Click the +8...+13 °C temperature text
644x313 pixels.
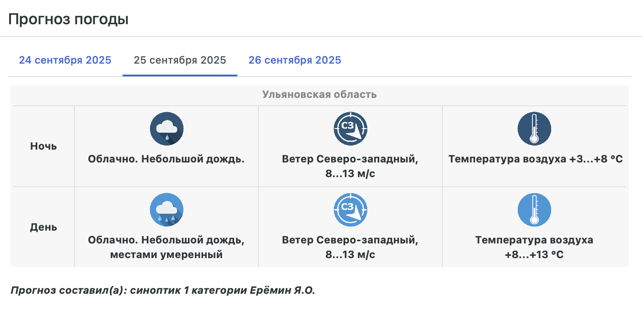(534, 255)
